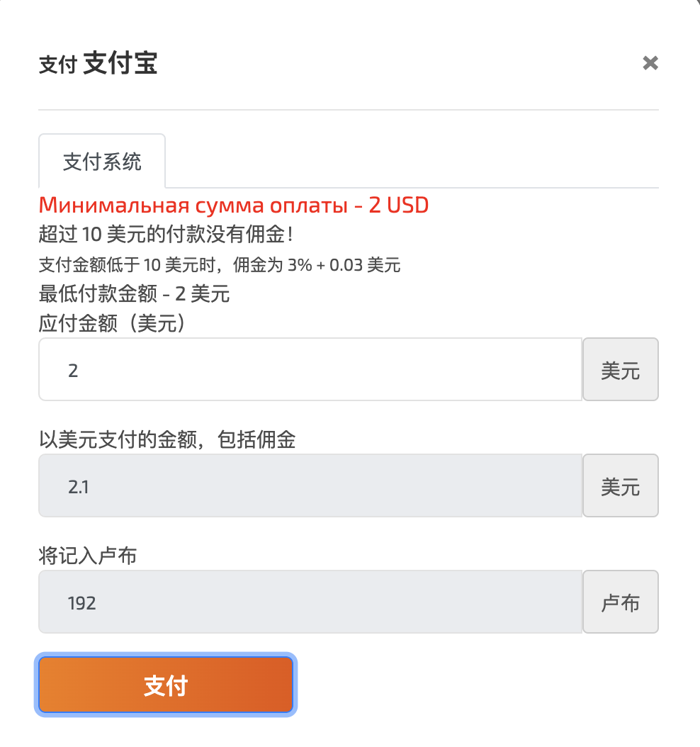Click the small 支付 word in heading
The image size is (700, 747).
[x=57, y=65]
